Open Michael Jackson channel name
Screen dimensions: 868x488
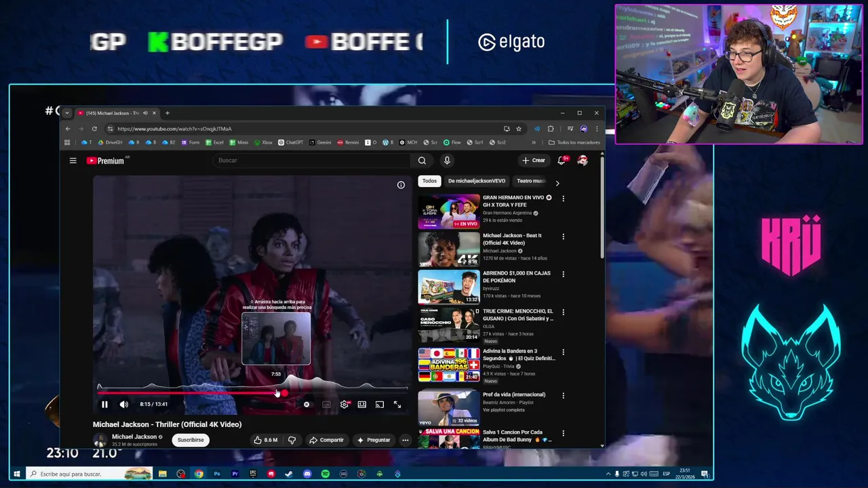click(134, 437)
